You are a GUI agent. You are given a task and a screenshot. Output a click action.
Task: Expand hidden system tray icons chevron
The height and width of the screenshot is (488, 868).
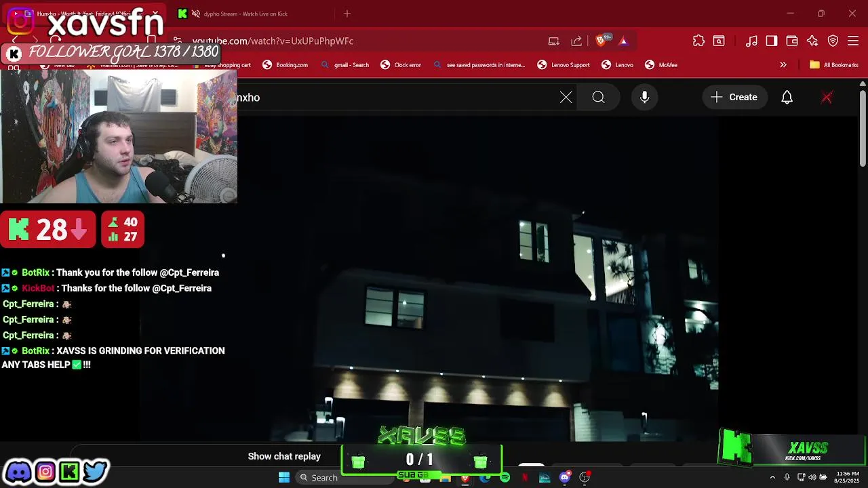pos(772,477)
